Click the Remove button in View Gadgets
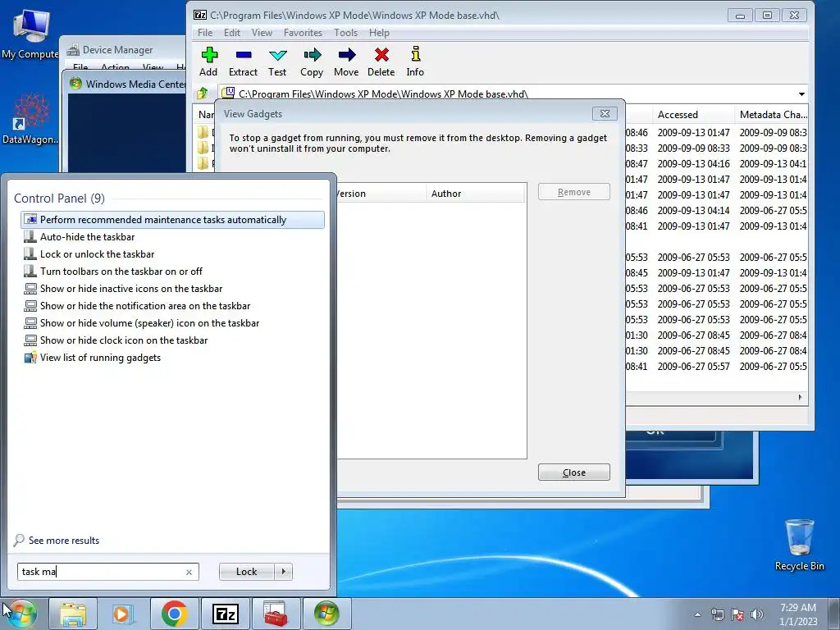The width and height of the screenshot is (840, 630). pos(573,192)
